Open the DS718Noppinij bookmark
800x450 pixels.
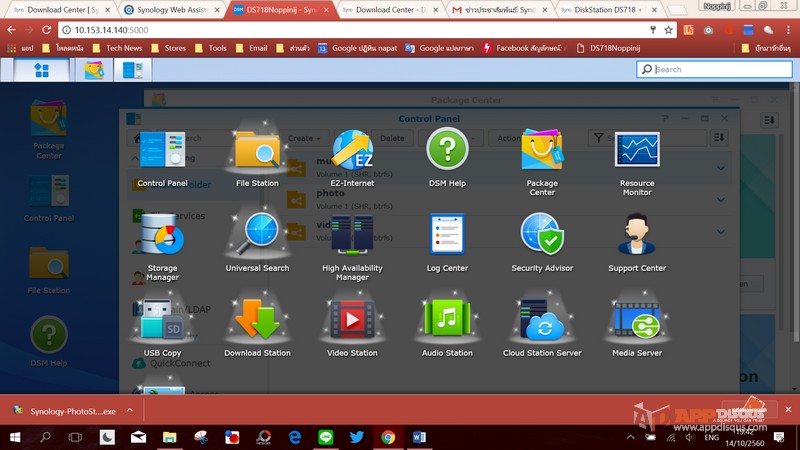608,48
